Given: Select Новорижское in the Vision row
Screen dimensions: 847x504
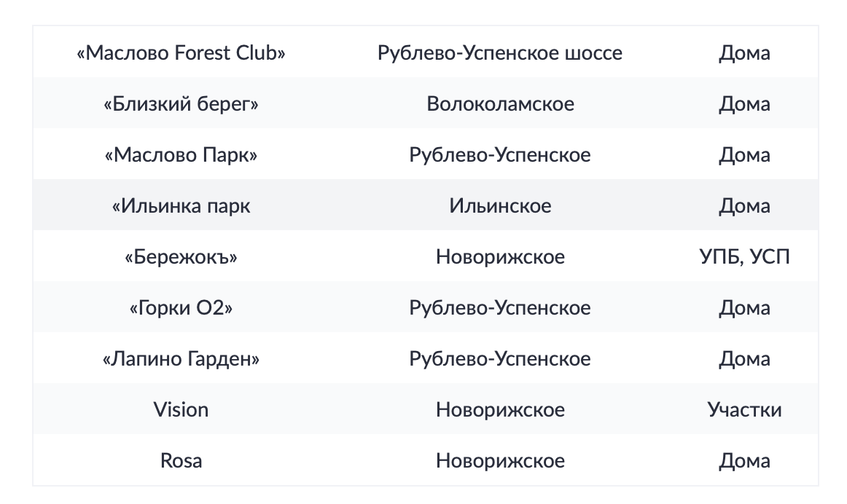Looking at the screenshot, I should coord(500,410).
